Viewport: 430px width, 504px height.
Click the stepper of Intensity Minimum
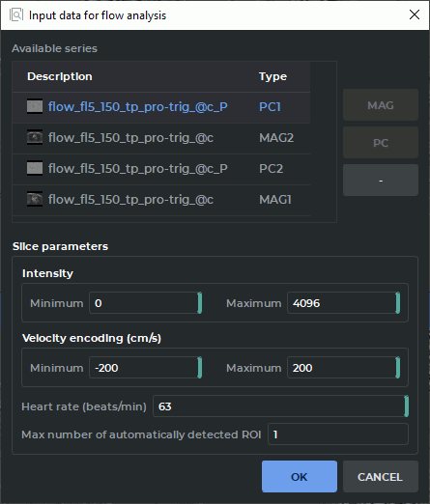pos(200,303)
